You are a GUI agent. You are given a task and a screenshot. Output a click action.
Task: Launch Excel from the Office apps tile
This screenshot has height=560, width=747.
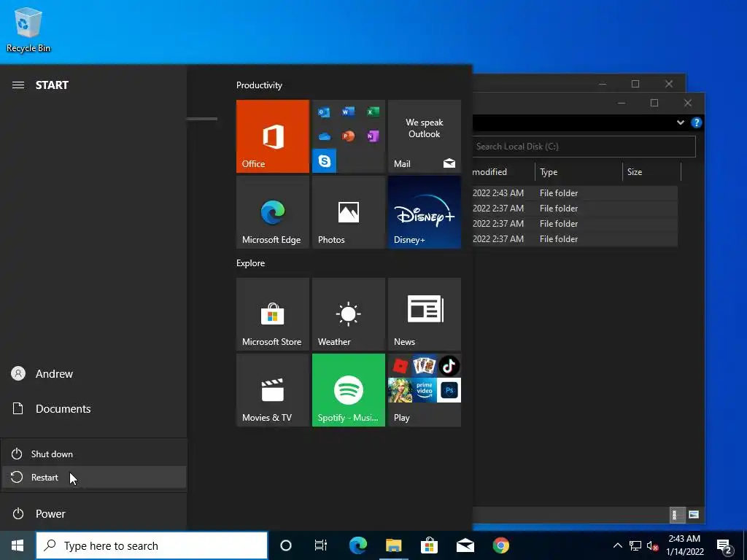coord(373,112)
